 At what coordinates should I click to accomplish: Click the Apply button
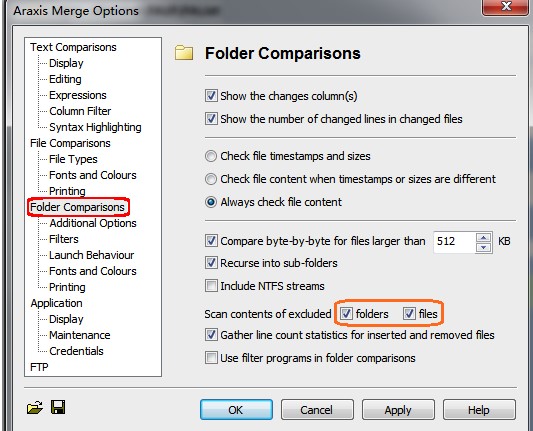[x=398, y=410]
